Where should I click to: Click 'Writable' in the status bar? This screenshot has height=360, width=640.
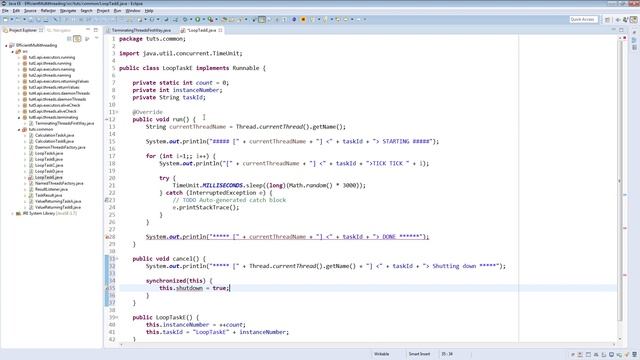381,354
